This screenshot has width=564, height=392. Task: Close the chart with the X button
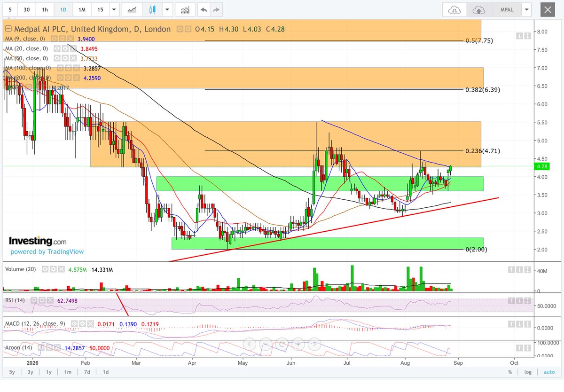coord(547,9)
